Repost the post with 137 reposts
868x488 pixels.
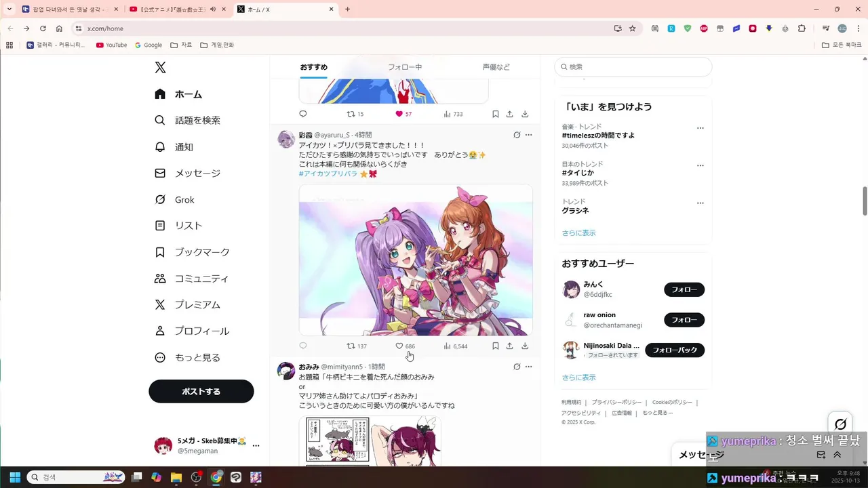point(356,346)
